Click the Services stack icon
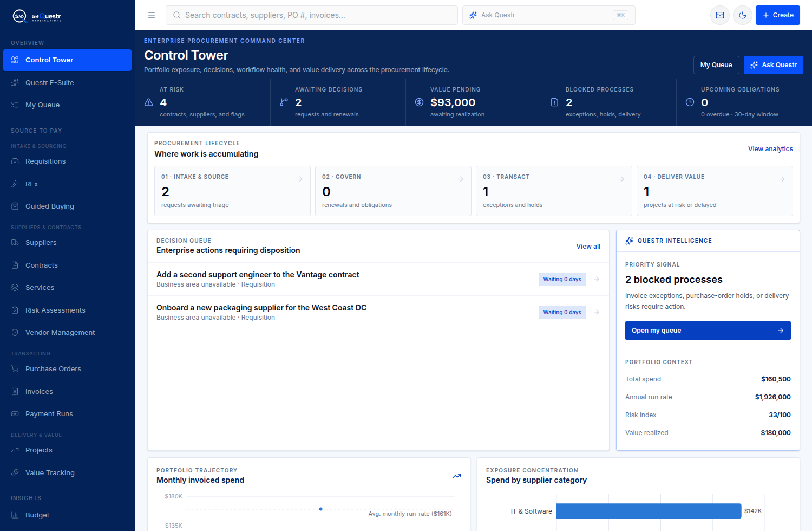 15,288
